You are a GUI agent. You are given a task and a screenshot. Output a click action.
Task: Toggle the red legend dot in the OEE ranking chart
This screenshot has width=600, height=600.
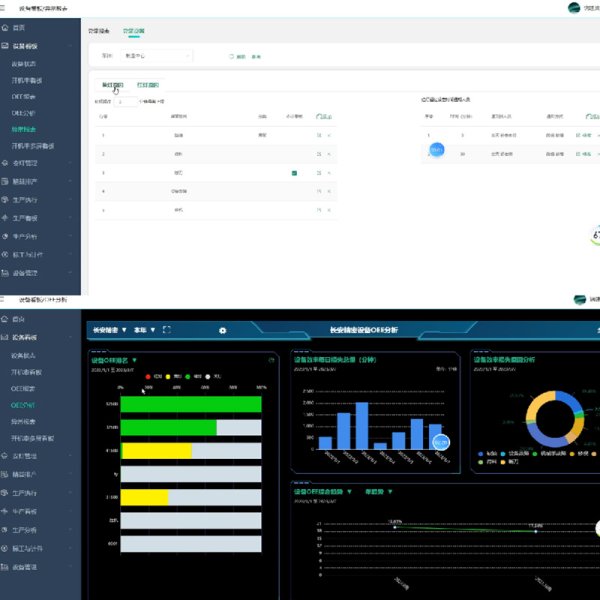148,376
